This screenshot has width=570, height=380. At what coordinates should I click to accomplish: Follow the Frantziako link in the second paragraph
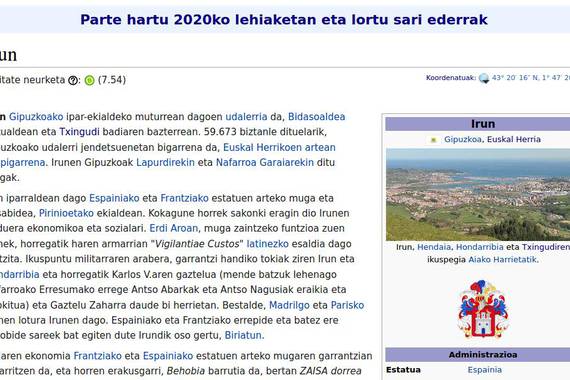click(184, 198)
